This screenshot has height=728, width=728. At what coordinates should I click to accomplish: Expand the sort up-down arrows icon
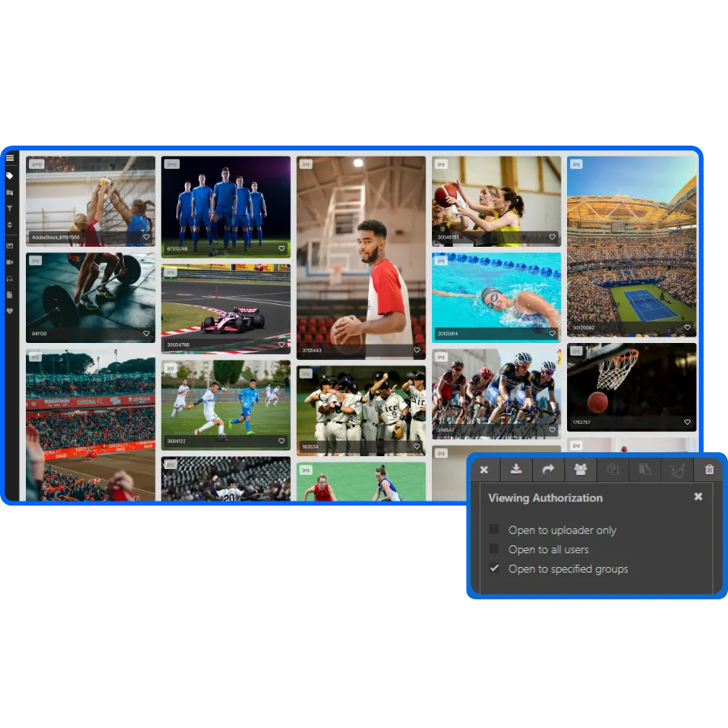point(10,225)
